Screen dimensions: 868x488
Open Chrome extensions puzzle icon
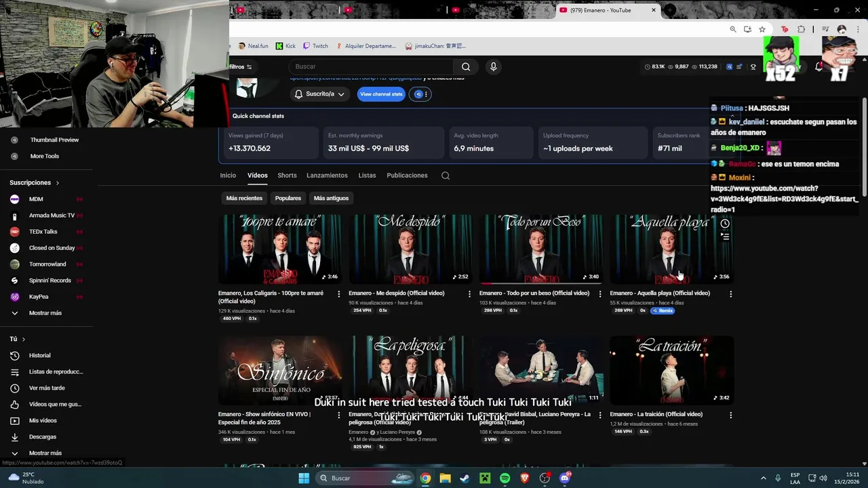pos(801,29)
